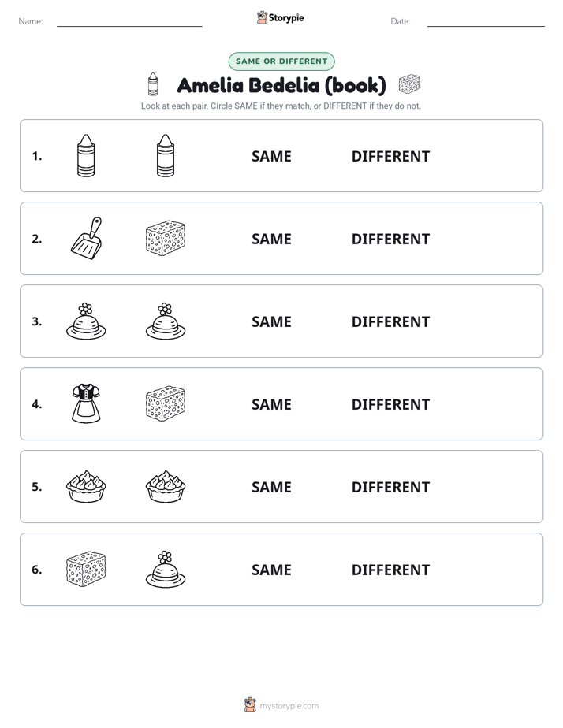Image resolution: width=563 pixels, height=728 pixels.
Task: Click the sponge icon in row 6
Action: point(86,569)
